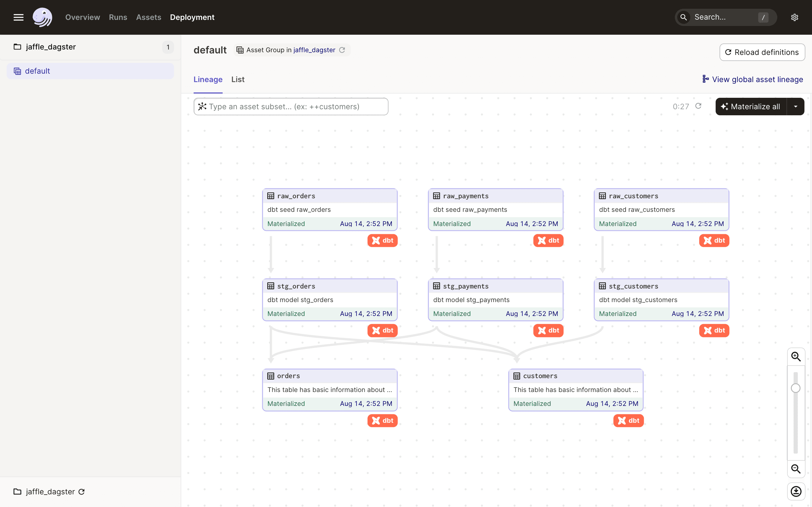Switch to the List tab
Screen dimensions: 812x507
[237, 79]
